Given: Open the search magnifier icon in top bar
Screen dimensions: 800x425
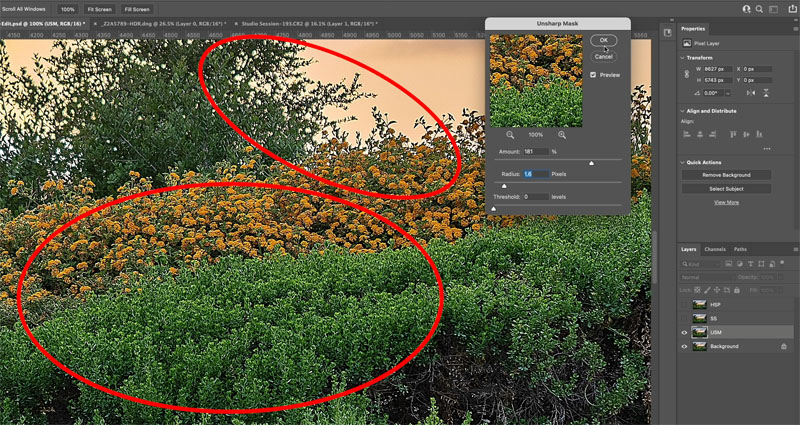Looking at the screenshot, I should pyautogui.click(x=759, y=9).
